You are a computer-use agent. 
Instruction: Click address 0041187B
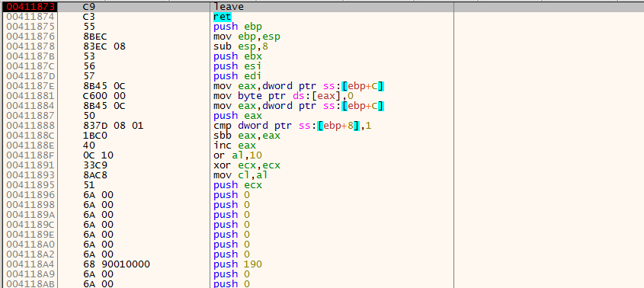[30, 56]
